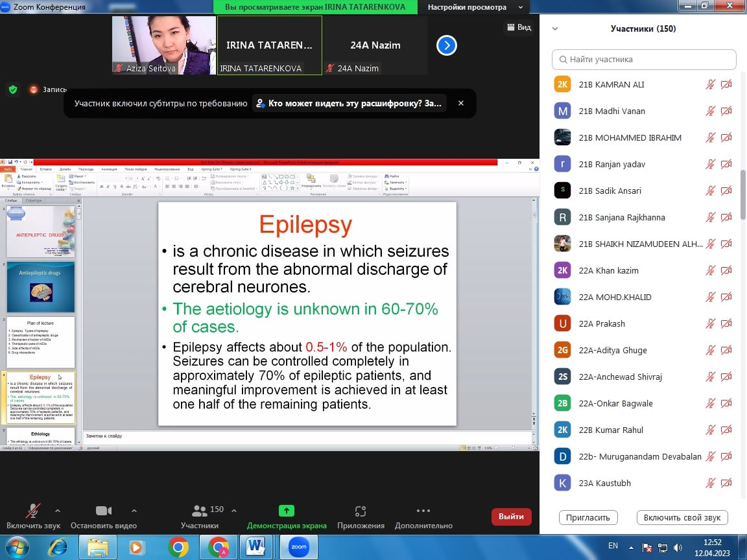Click the Кто может видеть эту расшифровку link
The width and height of the screenshot is (747, 560).
[350, 103]
